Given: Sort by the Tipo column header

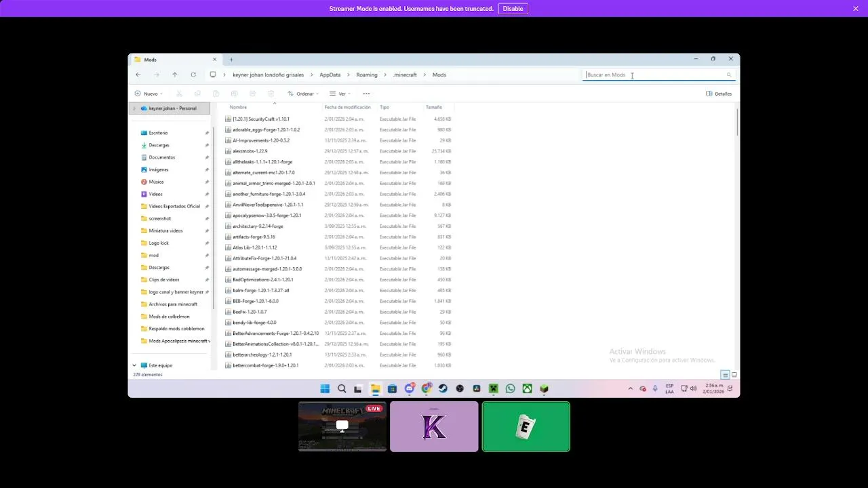Looking at the screenshot, I should point(384,107).
